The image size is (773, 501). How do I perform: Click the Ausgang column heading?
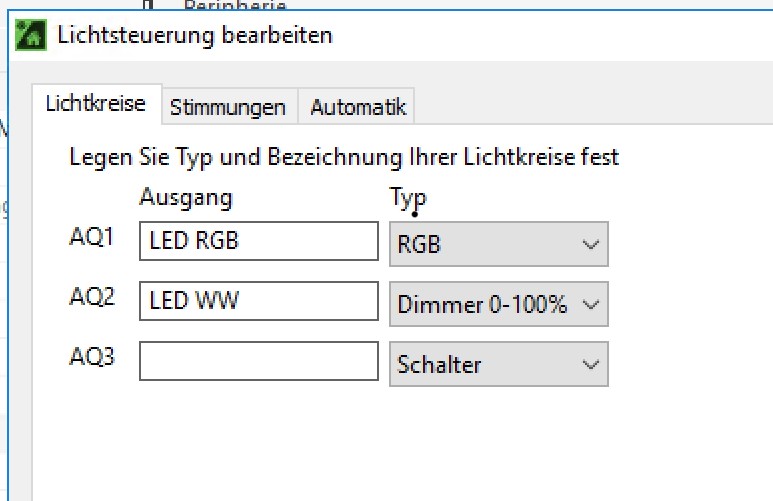coord(186,198)
